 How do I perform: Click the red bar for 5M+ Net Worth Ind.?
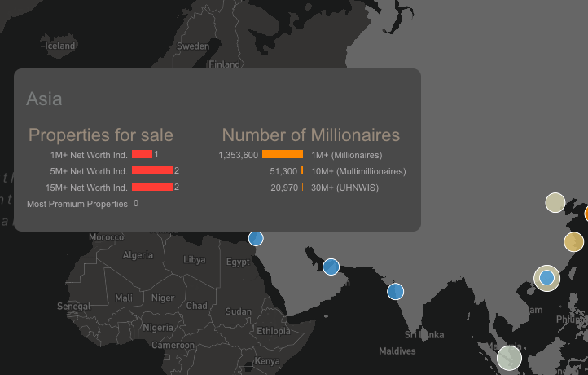tap(151, 170)
